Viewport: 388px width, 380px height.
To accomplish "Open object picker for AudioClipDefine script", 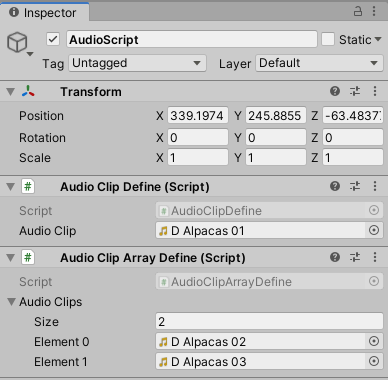I will (x=374, y=210).
